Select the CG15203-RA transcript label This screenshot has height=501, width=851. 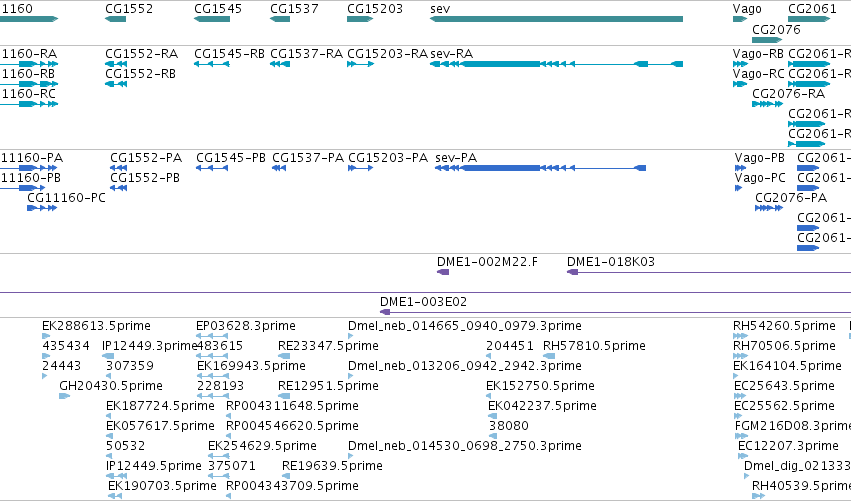tap(388, 54)
